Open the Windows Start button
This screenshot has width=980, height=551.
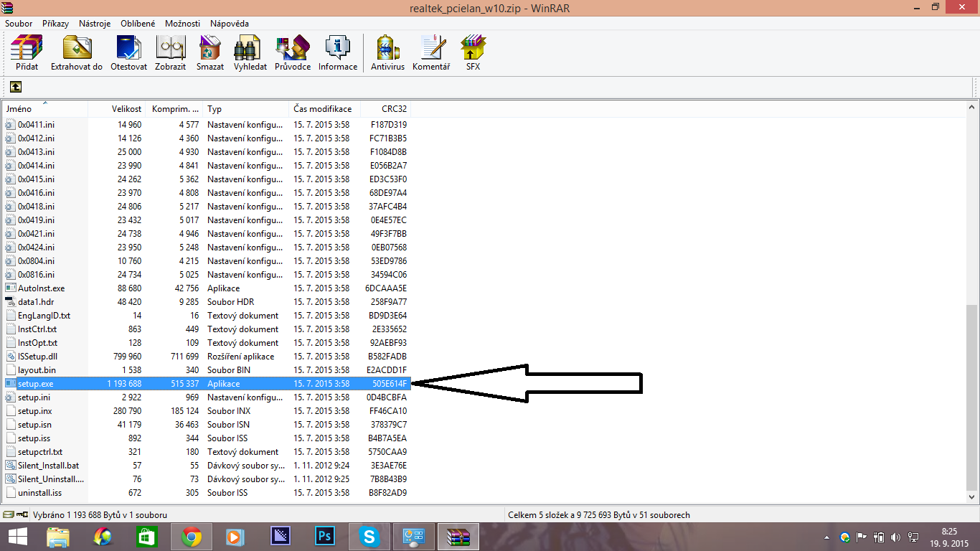[17, 537]
